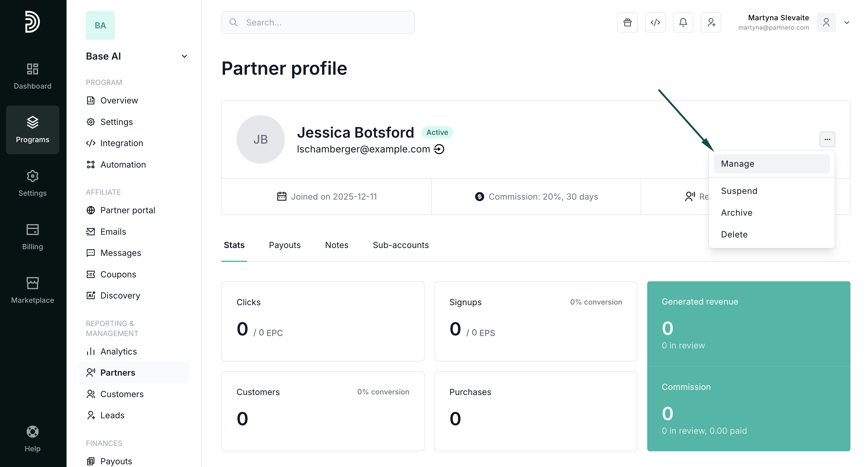Image resolution: width=868 pixels, height=467 pixels.
Task: Open the Sub-accounts tab
Action: [400, 245]
